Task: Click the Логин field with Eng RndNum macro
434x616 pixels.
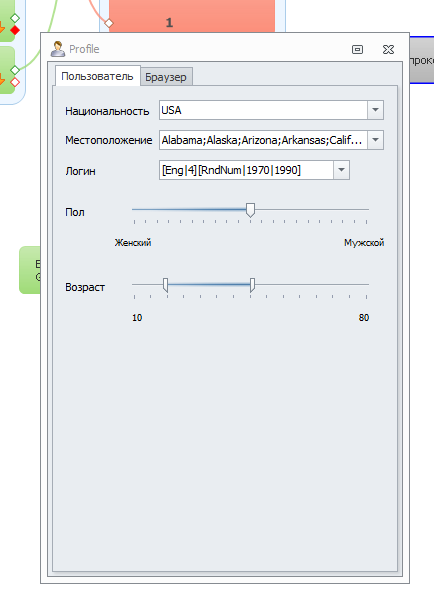Action: click(x=246, y=170)
